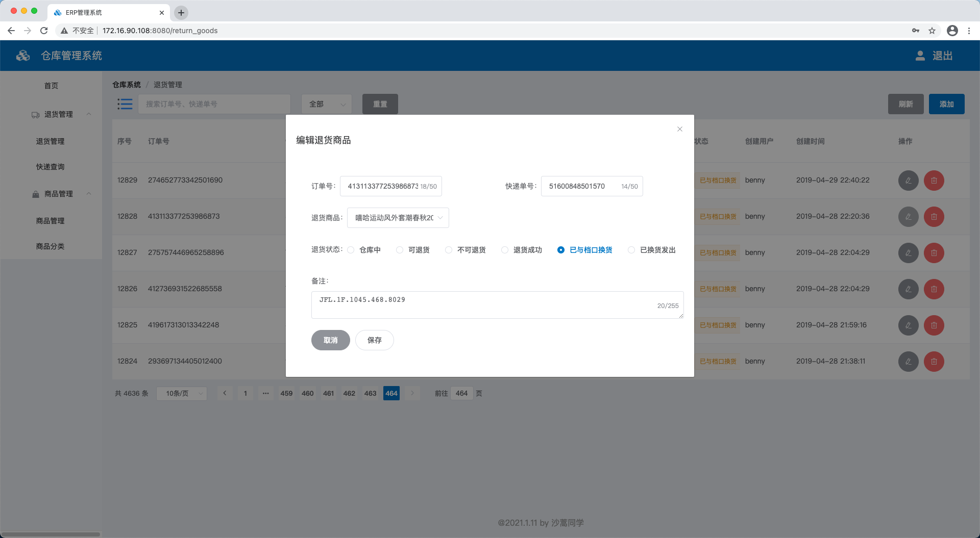Open the 10条/页 page size dropdown
This screenshot has width=980, height=538.
click(x=182, y=393)
